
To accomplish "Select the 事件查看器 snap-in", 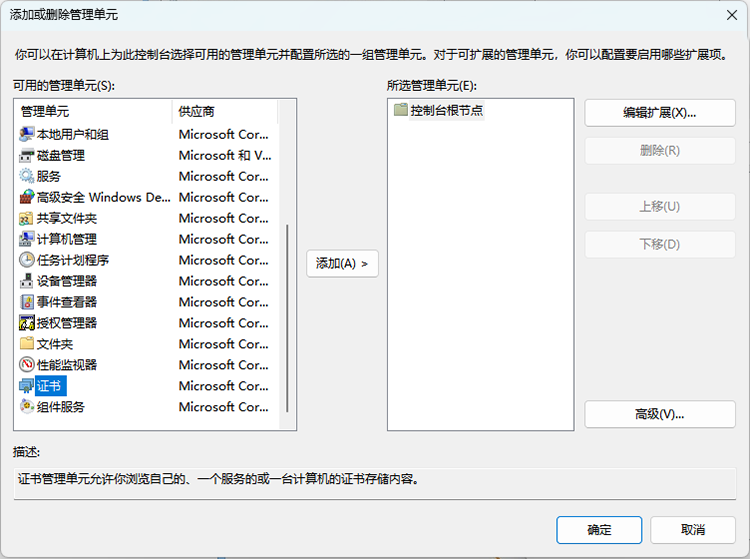I will click(x=66, y=302).
